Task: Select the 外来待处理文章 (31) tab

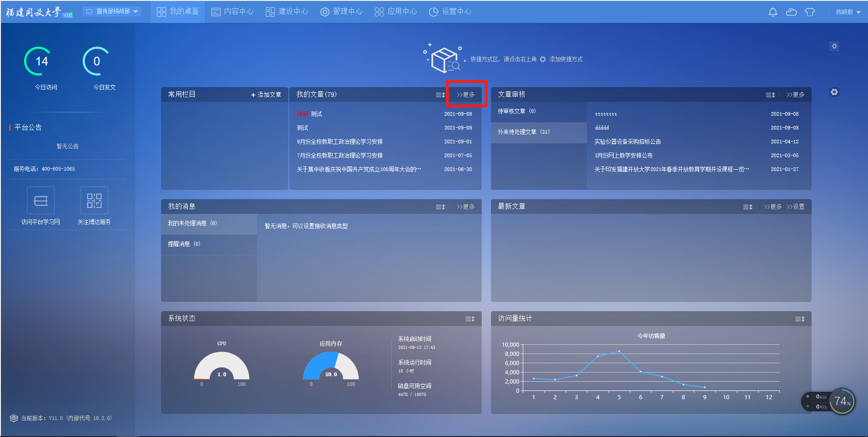Action: pyautogui.click(x=523, y=132)
